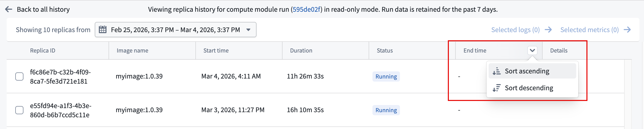644x129 pixels.
Task: Click the Duration column header
Action: point(301,50)
